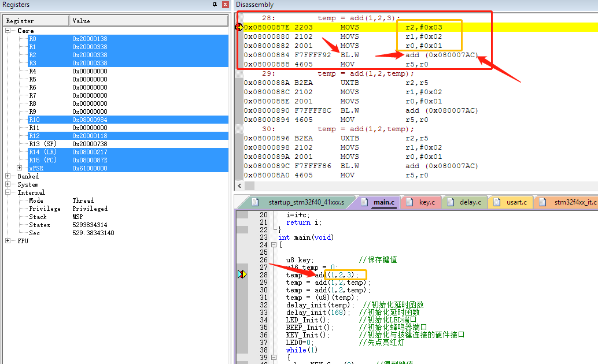Select register R0 row
This screenshot has height=364, width=598.
tap(128, 39)
